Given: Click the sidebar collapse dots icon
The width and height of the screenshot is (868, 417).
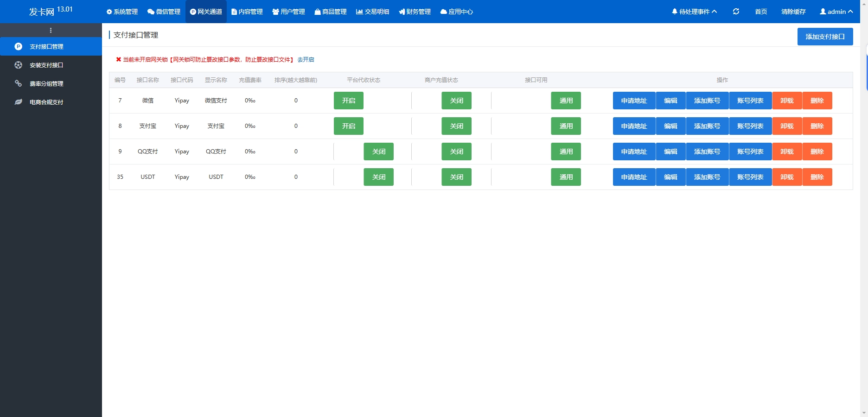Looking at the screenshot, I should click(51, 31).
